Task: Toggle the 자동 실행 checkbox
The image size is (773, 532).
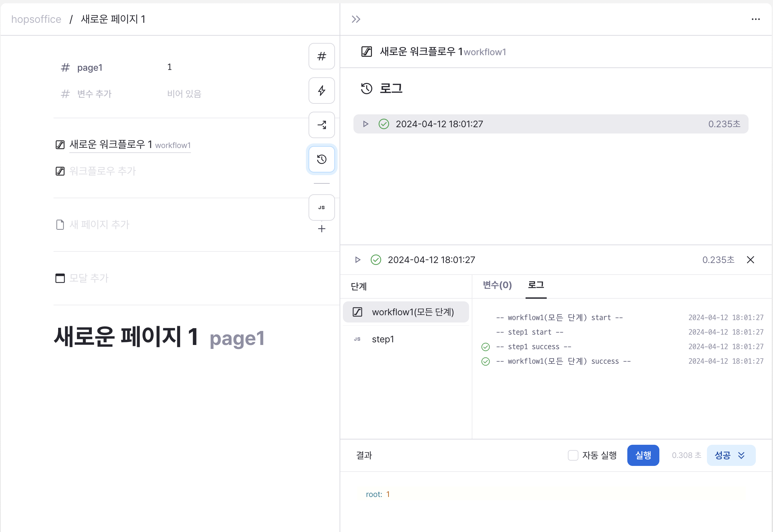Action: (x=573, y=455)
